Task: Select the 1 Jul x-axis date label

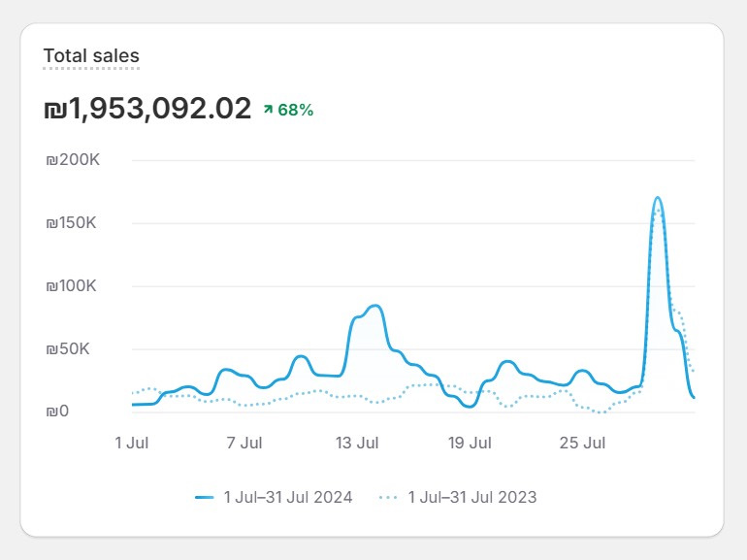Action: [x=132, y=444]
